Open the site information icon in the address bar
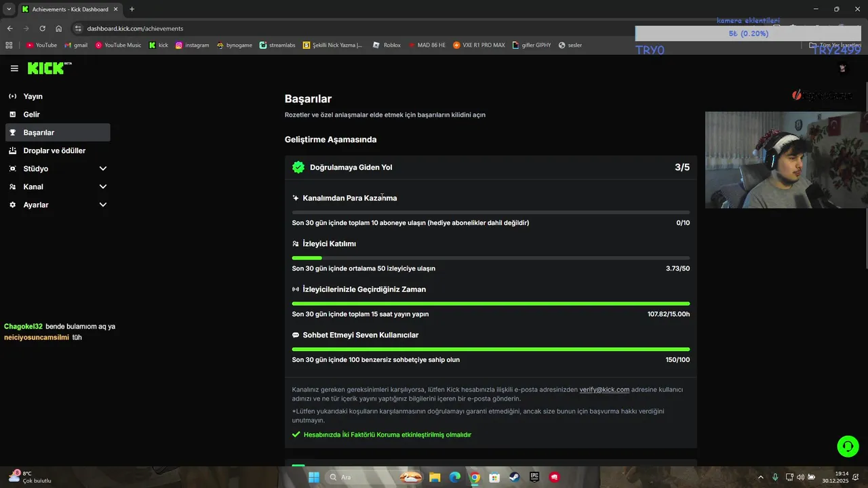The height and width of the screenshot is (488, 868). [x=79, y=28]
